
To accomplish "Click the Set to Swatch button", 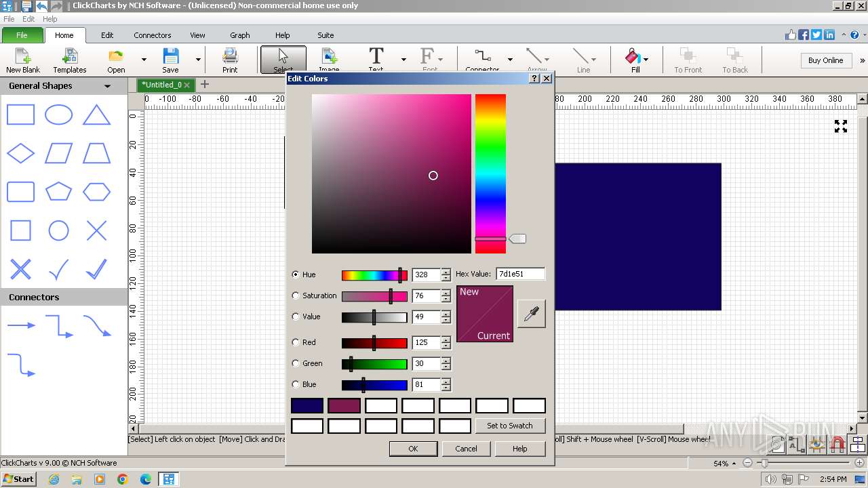I will tap(510, 426).
